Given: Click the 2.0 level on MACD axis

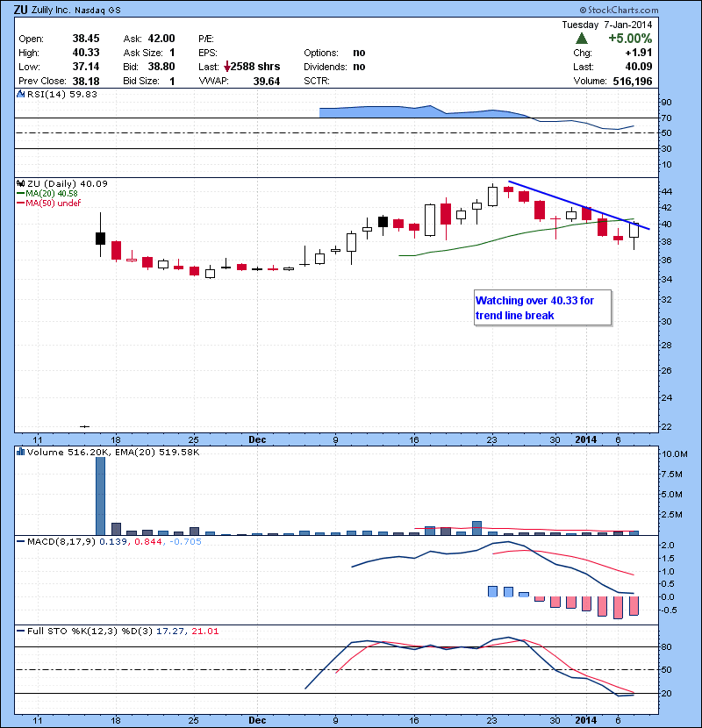Looking at the screenshot, I should coord(668,545).
